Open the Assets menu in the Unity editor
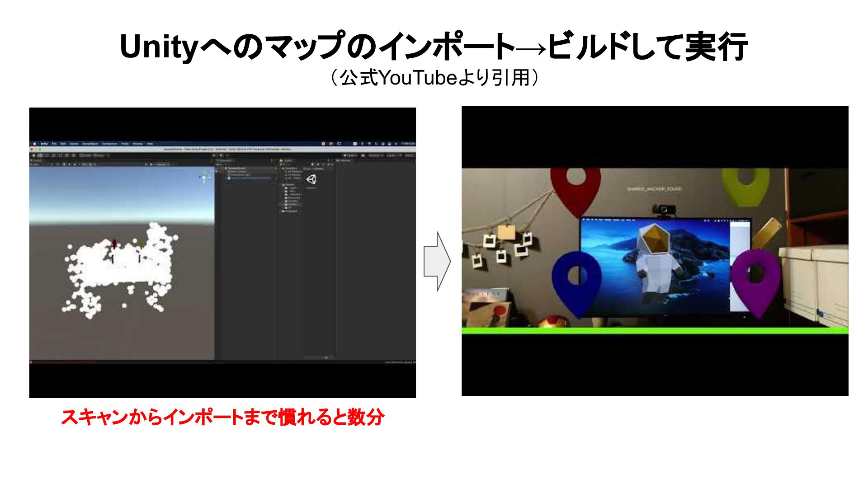The width and height of the screenshot is (868, 488). click(74, 144)
